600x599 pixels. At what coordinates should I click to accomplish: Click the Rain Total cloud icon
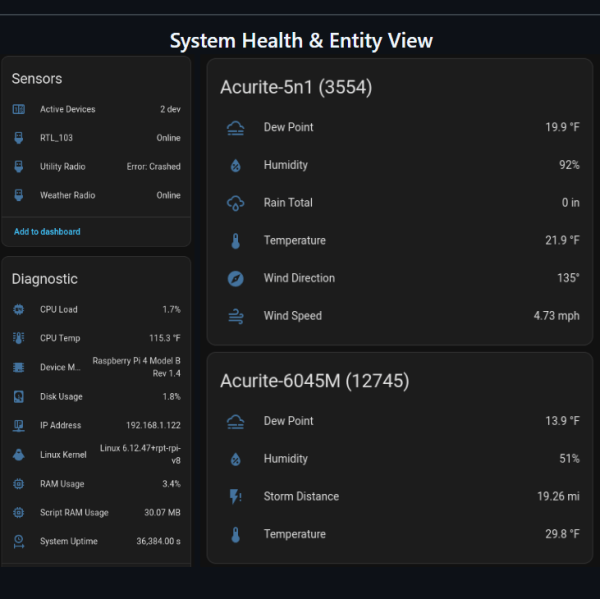click(x=236, y=203)
